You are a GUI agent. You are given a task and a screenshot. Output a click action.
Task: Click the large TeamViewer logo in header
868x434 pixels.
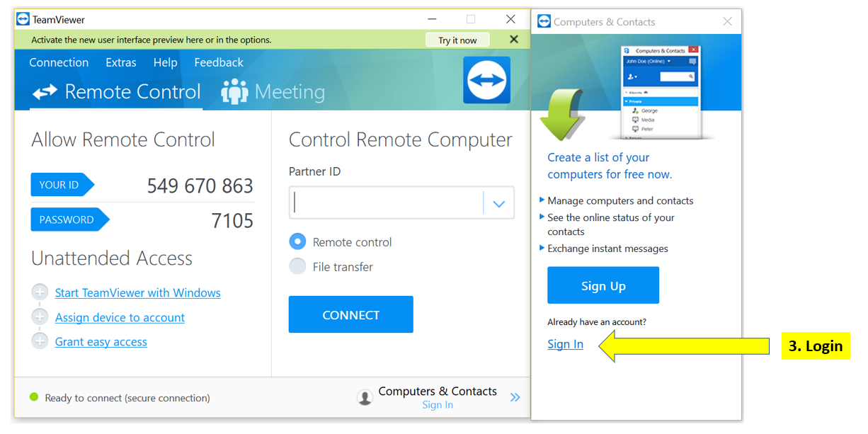pyautogui.click(x=486, y=80)
